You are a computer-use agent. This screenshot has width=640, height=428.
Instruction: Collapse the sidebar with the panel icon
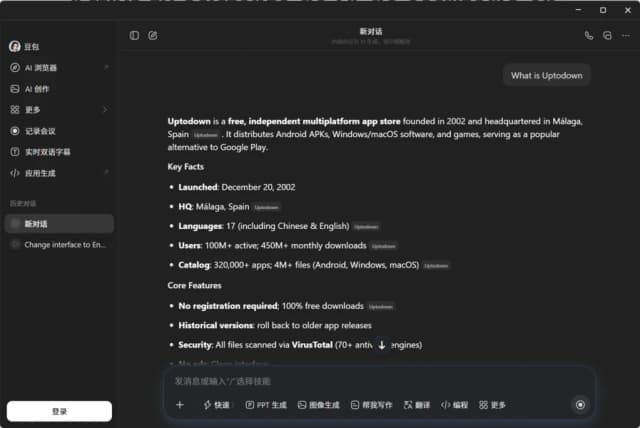(x=134, y=35)
